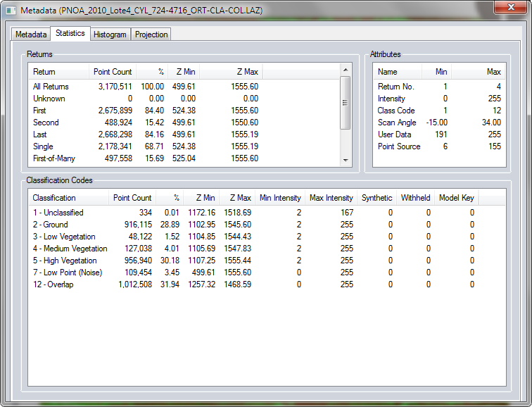Open the Projection tab

click(x=151, y=35)
